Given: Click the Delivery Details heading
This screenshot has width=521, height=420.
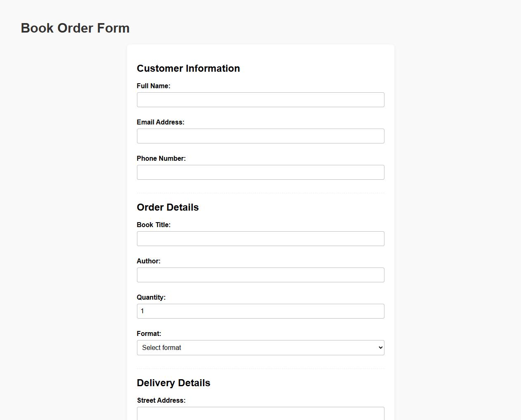Looking at the screenshot, I should click(x=174, y=383).
